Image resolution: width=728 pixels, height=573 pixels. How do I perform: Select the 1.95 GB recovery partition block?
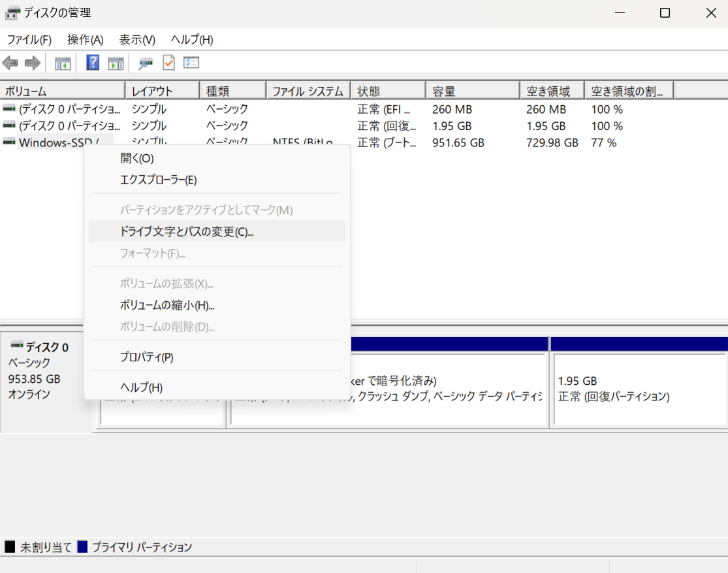point(639,389)
